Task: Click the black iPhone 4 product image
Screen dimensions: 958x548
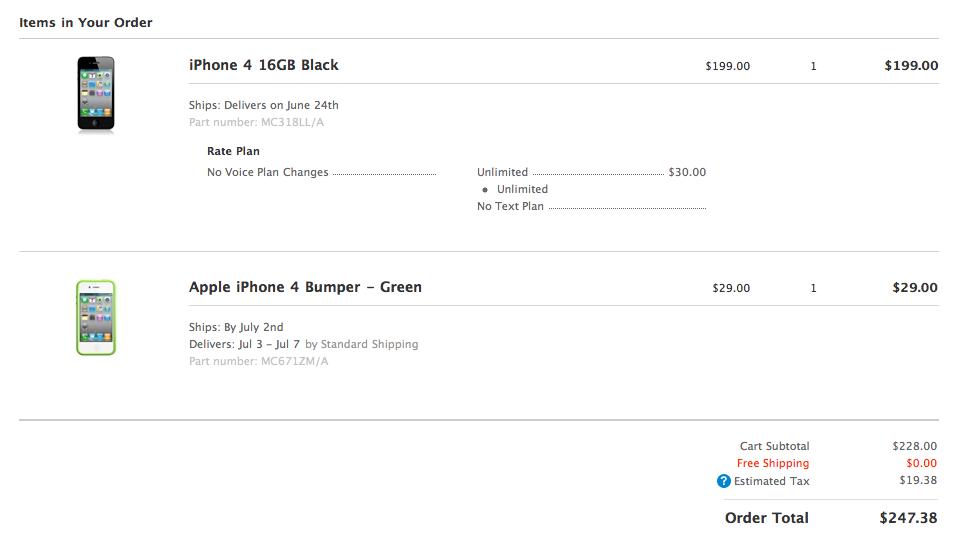Action: pyautogui.click(x=96, y=95)
